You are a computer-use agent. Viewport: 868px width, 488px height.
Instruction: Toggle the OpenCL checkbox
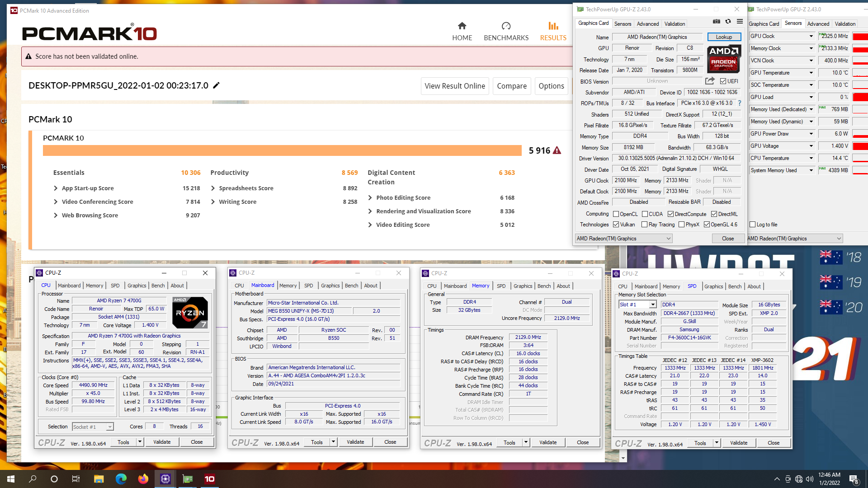(616, 214)
